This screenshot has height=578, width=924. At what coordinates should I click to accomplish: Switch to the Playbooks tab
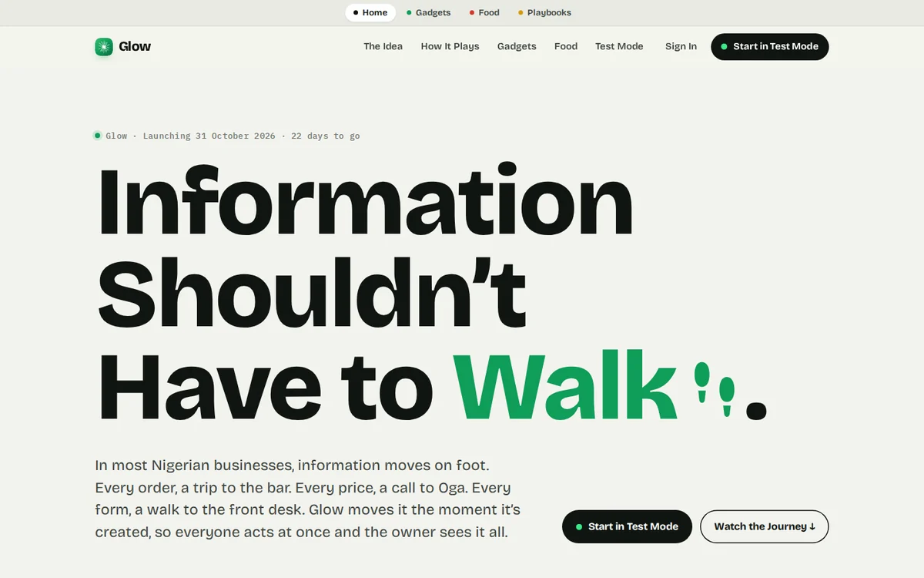pos(544,12)
